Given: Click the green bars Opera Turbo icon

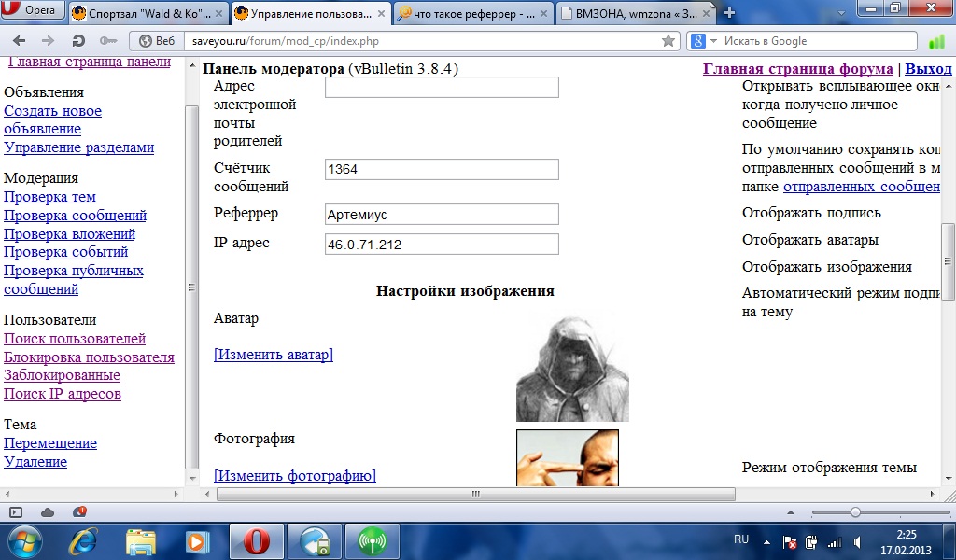Looking at the screenshot, I should coord(935,41).
